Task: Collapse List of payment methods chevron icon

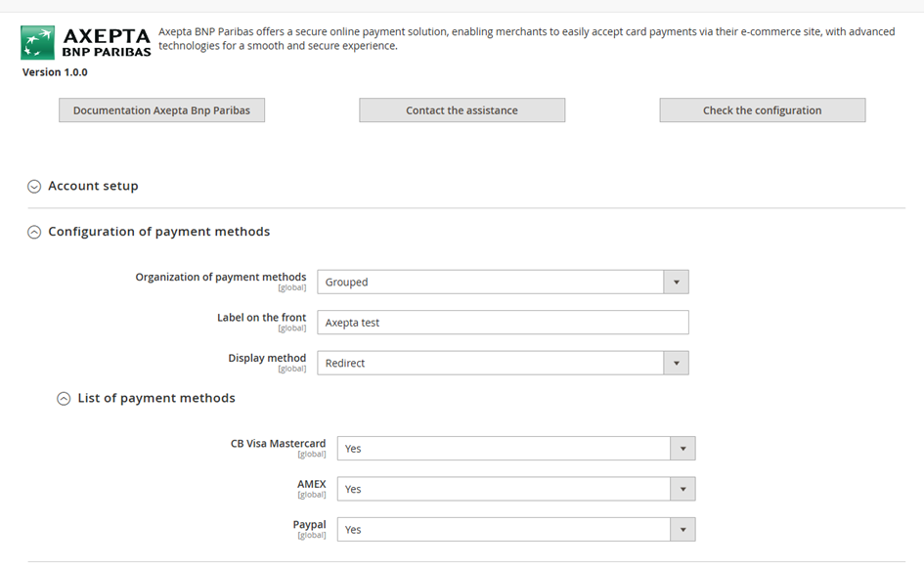Action: point(64,398)
